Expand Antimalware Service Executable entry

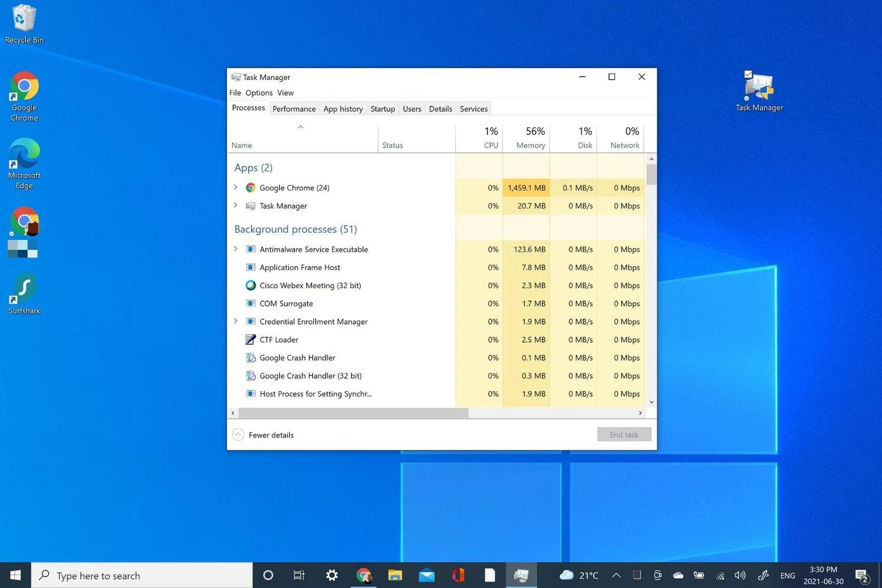click(236, 249)
